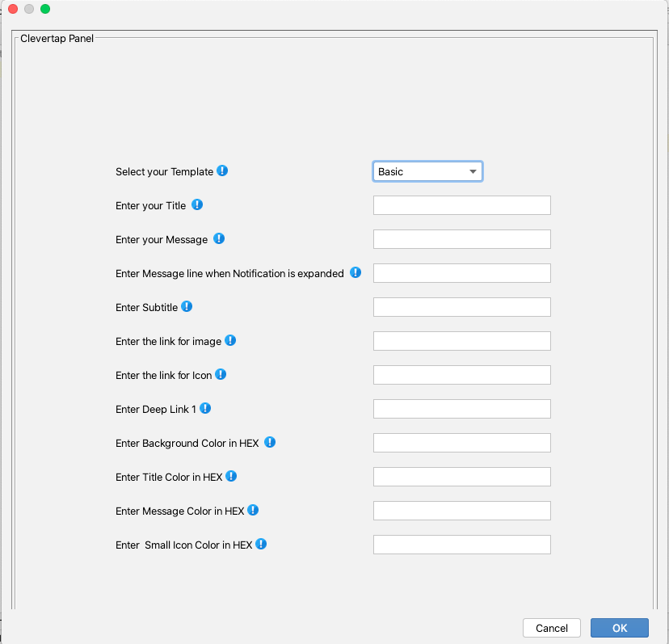Focus the Title text field

(x=461, y=205)
